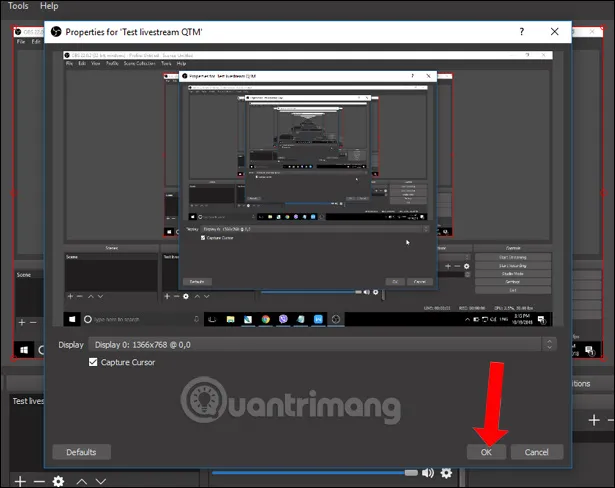
Task: Add a source with the bottom plus icon
Action: [x=19, y=481]
